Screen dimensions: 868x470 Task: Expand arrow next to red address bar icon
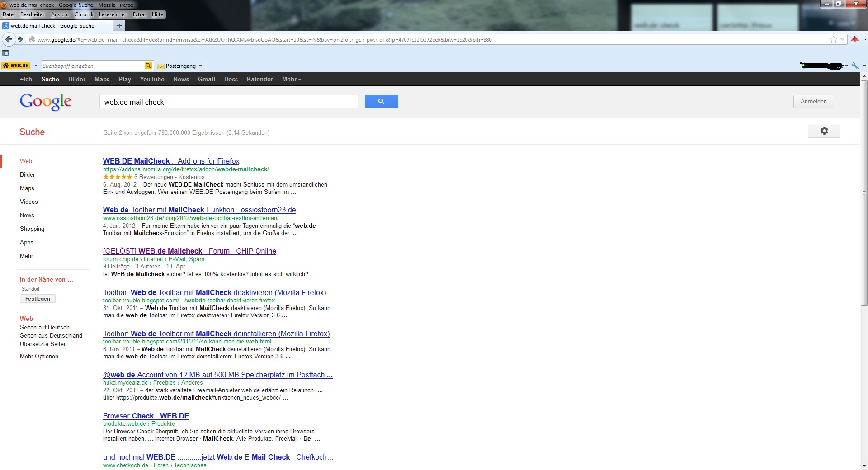pos(865,39)
